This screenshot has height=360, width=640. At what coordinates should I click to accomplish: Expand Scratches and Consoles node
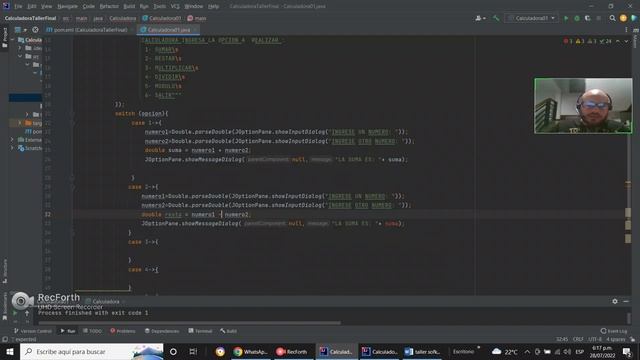(x=12, y=148)
